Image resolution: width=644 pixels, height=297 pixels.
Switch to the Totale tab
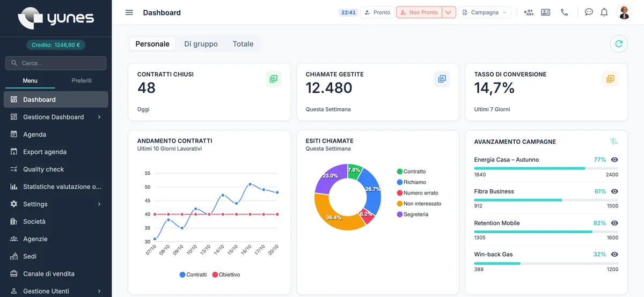243,44
